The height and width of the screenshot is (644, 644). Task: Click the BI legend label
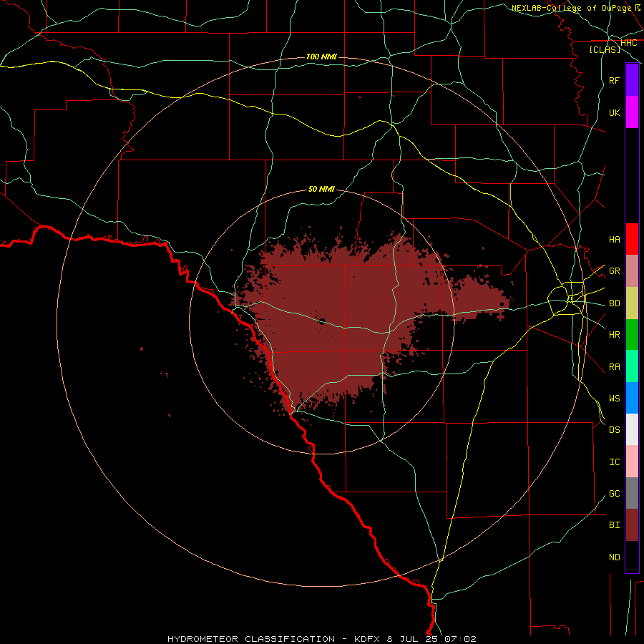pyautogui.click(x=614, y=525)
